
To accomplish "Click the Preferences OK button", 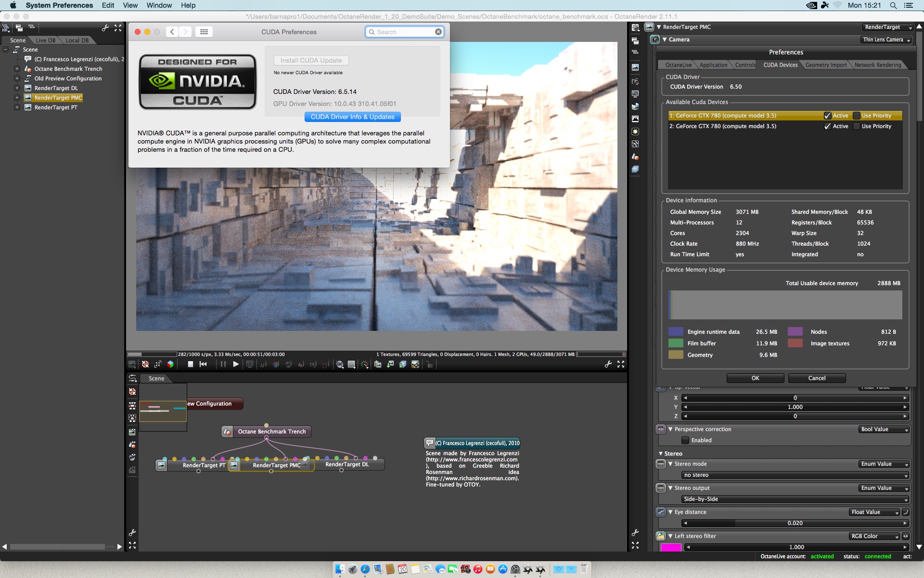I will tap(755, 378).
